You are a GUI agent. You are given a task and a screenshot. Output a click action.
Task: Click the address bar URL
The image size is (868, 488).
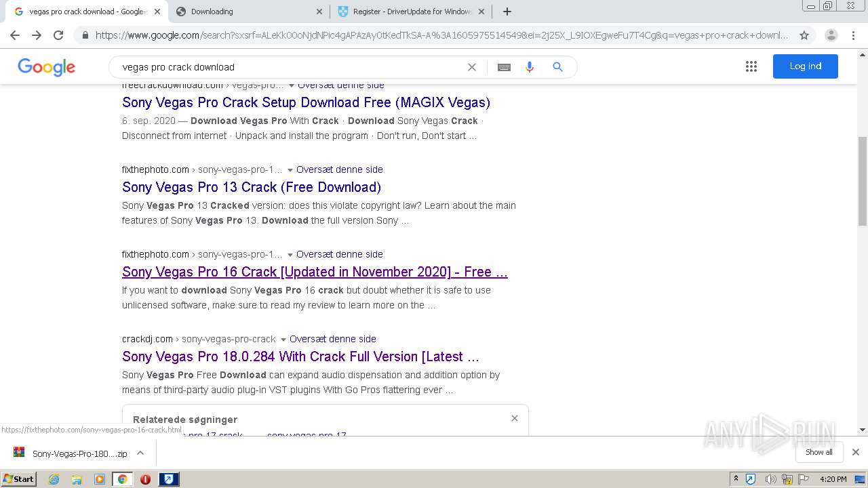coord(442,35)
